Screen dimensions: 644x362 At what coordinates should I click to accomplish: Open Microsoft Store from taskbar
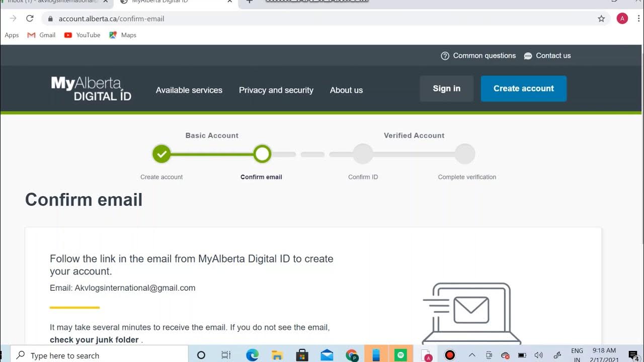pyautogui.click(x=302, y=355)
